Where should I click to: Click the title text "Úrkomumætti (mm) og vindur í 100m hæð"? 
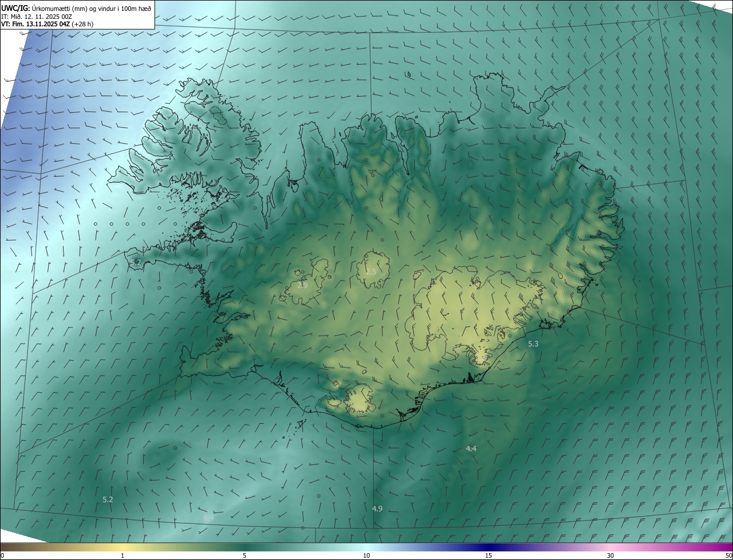point(92,8)
